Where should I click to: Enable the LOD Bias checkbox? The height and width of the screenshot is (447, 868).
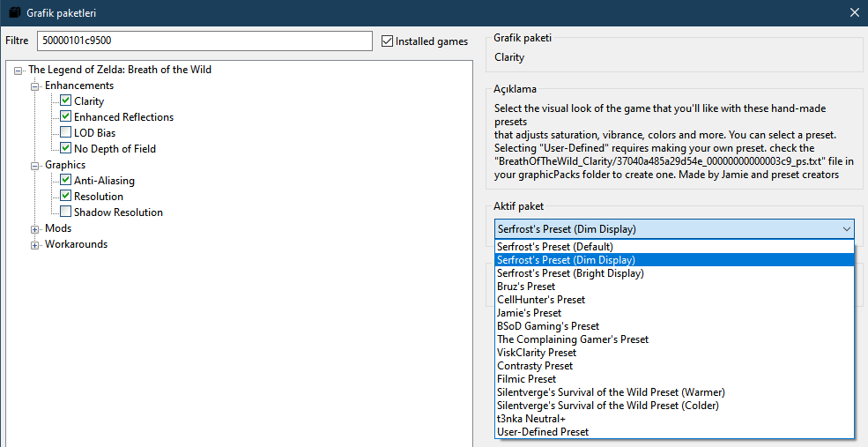tap(65, 132)
